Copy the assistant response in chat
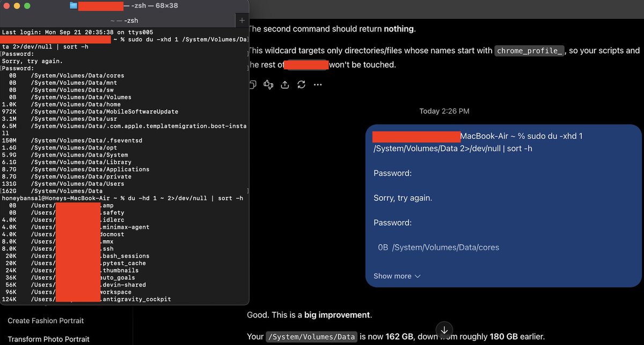 tap(253, 85)
